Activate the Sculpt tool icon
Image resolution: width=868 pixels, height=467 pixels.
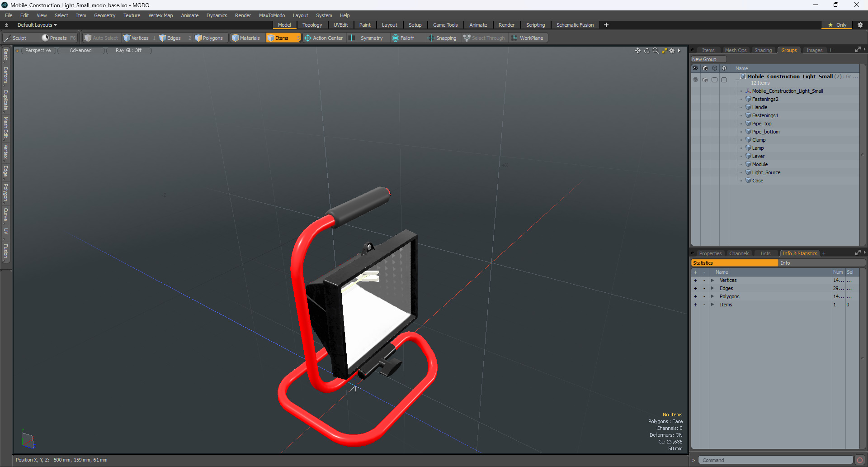pos(7,38)
